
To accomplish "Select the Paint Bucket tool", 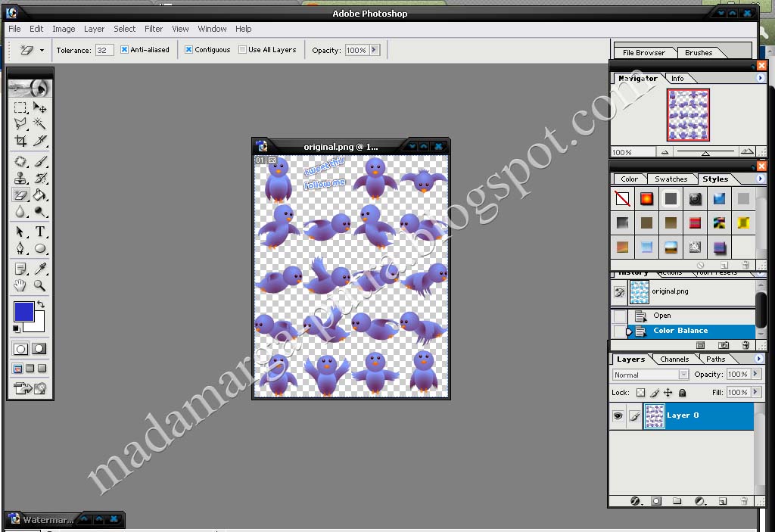I will (39, 194).
